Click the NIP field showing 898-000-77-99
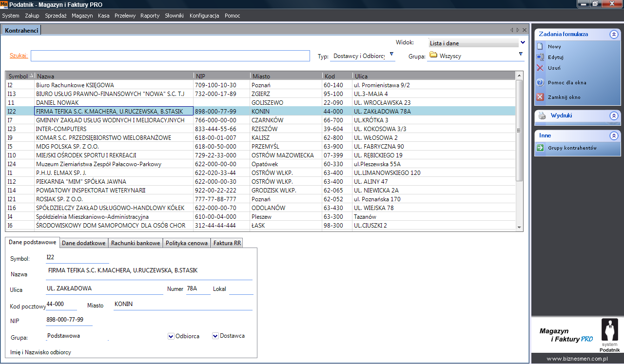The width and height of the screenshot is (624, 364). click(x=69, y=320)
